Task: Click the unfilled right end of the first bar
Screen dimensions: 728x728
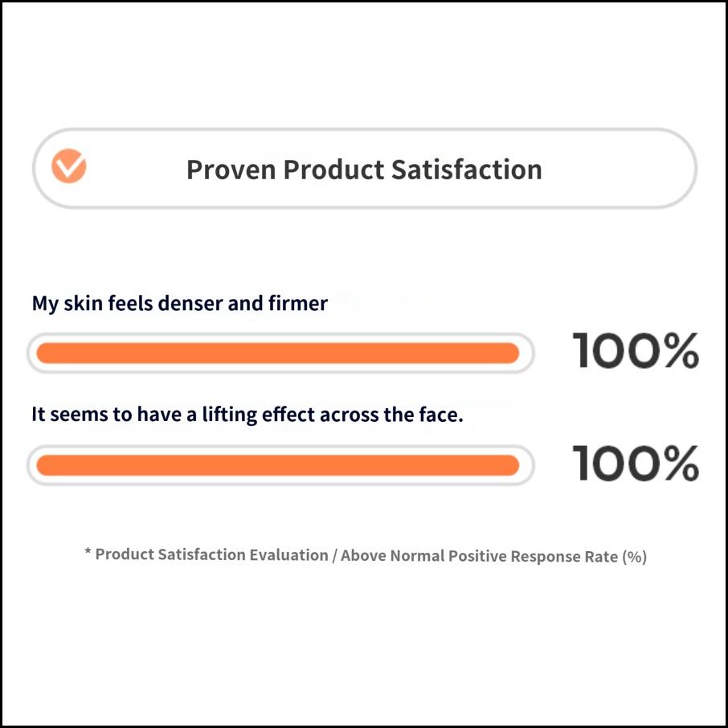Action: pos(526,354)
